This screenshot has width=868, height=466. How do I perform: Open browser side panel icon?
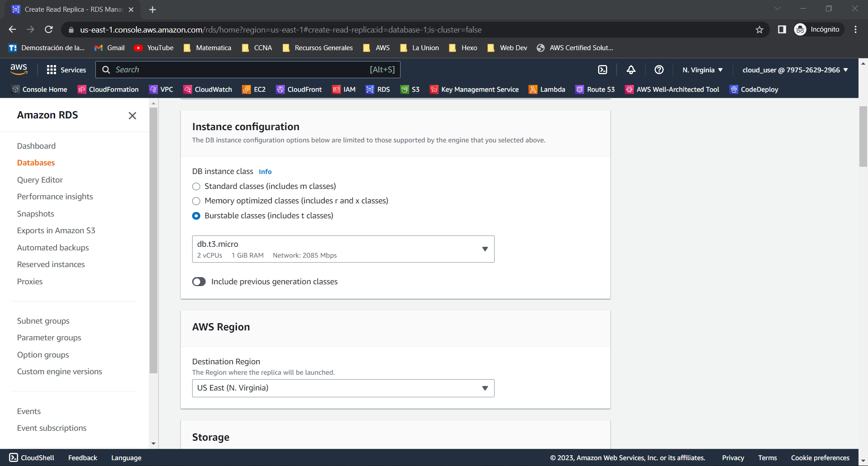(782, 30)
